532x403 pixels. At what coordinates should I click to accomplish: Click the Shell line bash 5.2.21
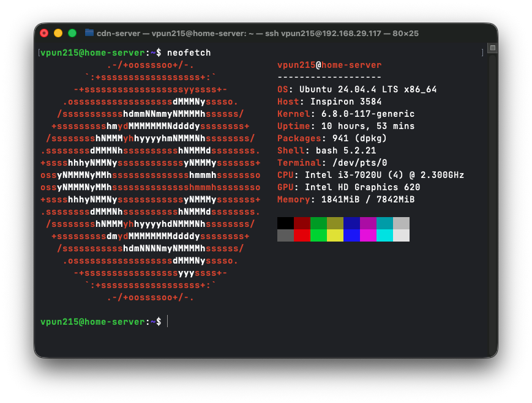(x=326, y=150)
